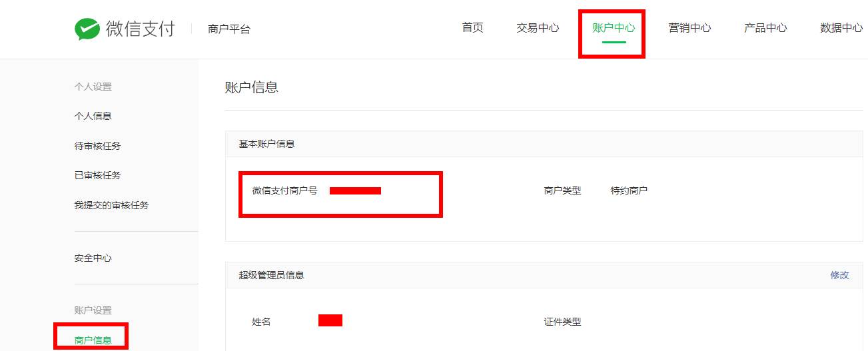Image resolution: width=868 pixels, height=351 pixels.
Task: Open the 数据中心 tab
Action: coord(841,28)
